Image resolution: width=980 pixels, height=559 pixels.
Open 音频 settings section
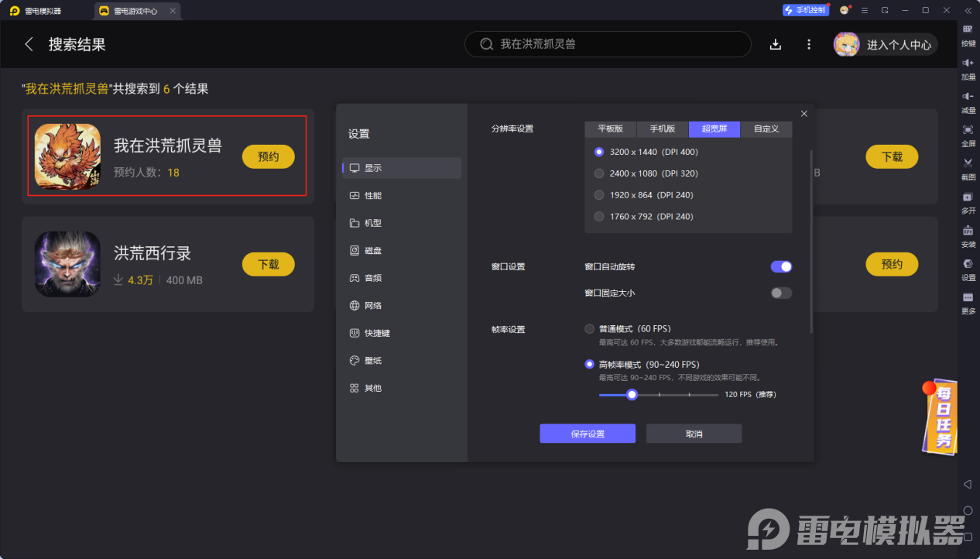point(402,278)
